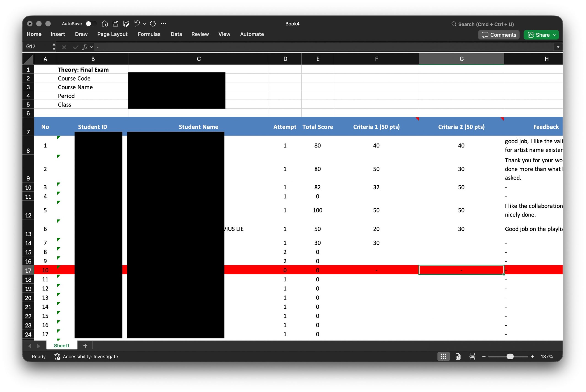Expand the formula bar with right arrow
This screenshot has height=392, width=586.
[558, 47]
